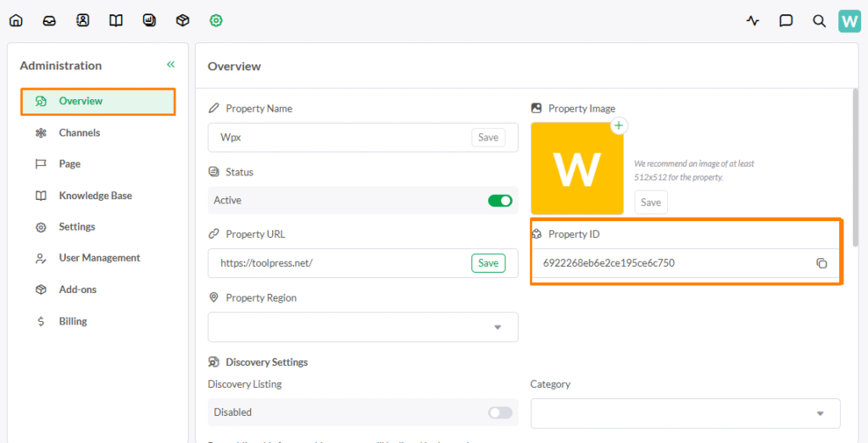Viewport: 868px width, 443px height.
Task: Click the Page flag icon in the sidebar
Action: [41, 164]
